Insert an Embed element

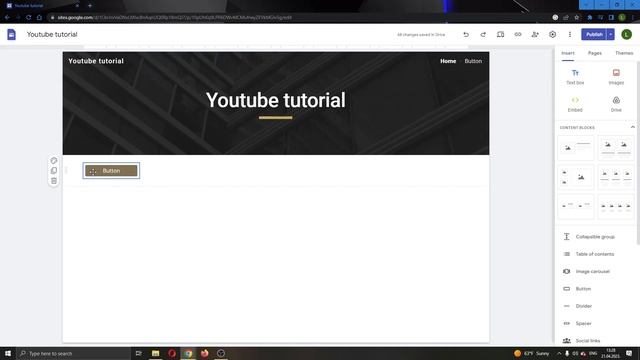(575, 104)
